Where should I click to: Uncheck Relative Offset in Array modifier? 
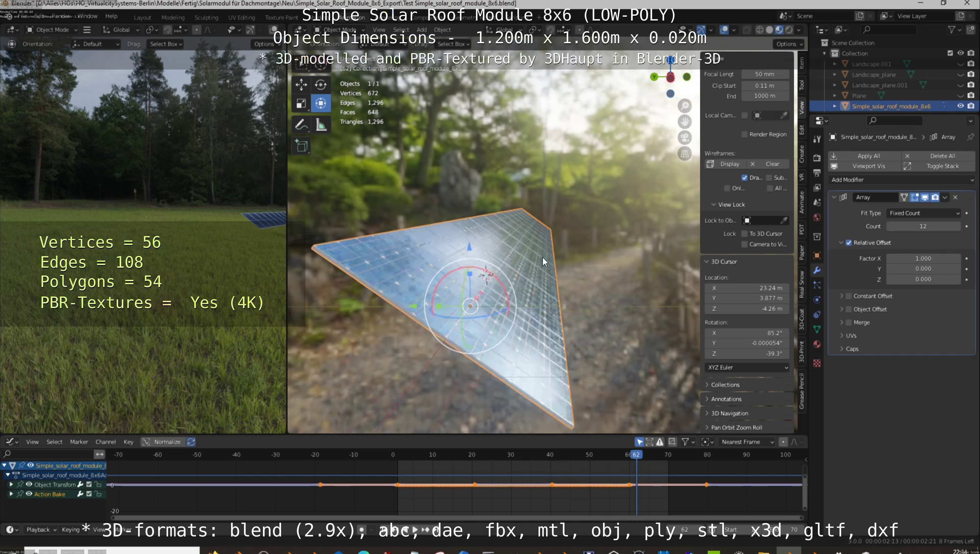pos(849,243)
